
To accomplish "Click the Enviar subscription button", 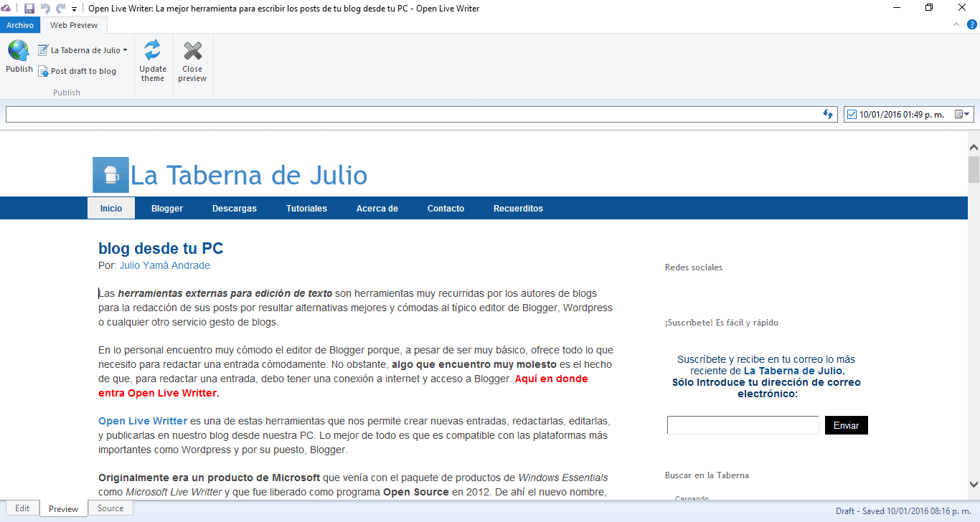I will click(x=846, y=424).
